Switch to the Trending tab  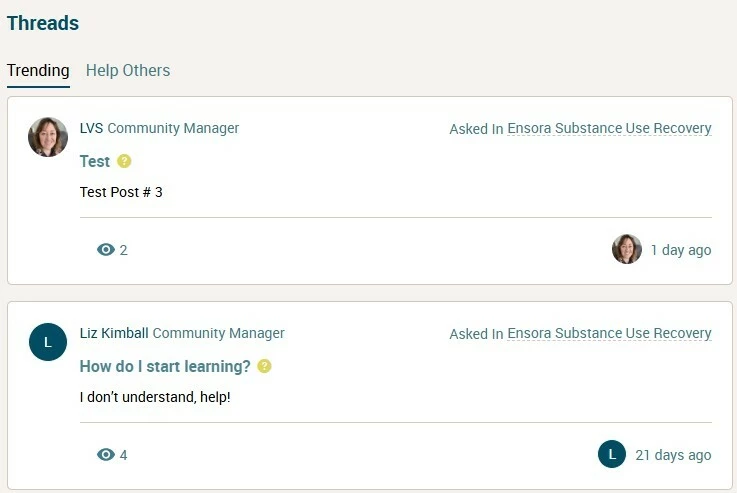coord(38,70)
